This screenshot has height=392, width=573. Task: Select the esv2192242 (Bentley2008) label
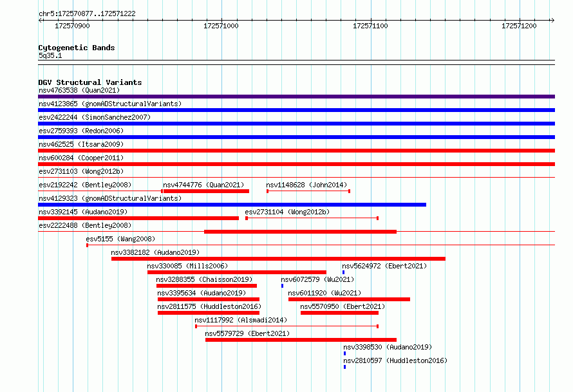tap(85, 185)
